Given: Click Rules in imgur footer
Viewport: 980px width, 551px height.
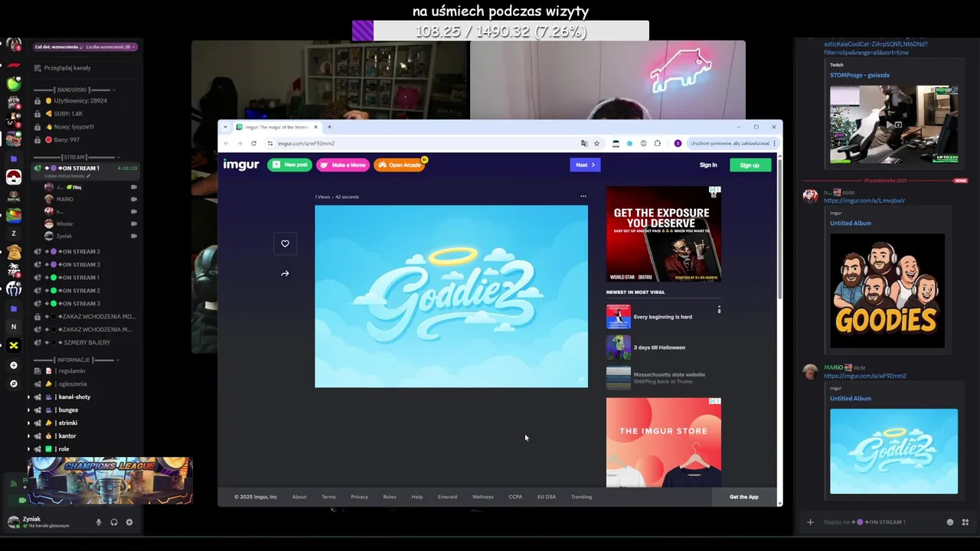Looking at the screenshot, I should [390, 497].
